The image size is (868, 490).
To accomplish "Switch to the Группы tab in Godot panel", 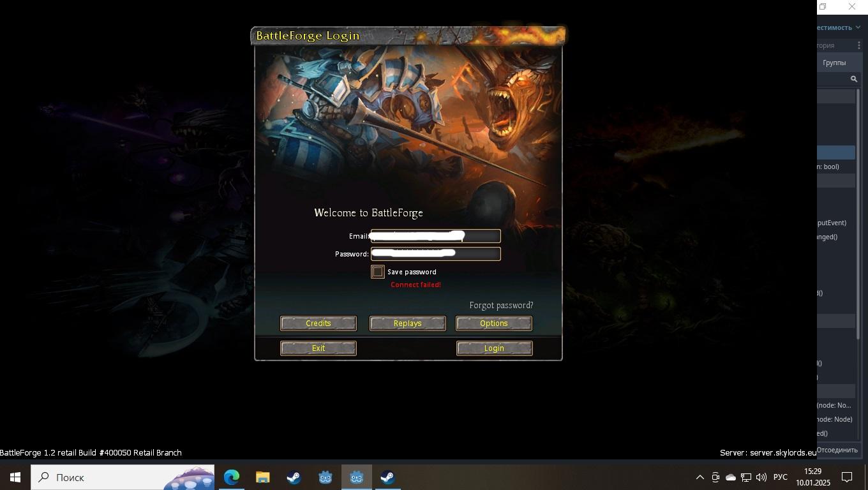I will (834, 63).
